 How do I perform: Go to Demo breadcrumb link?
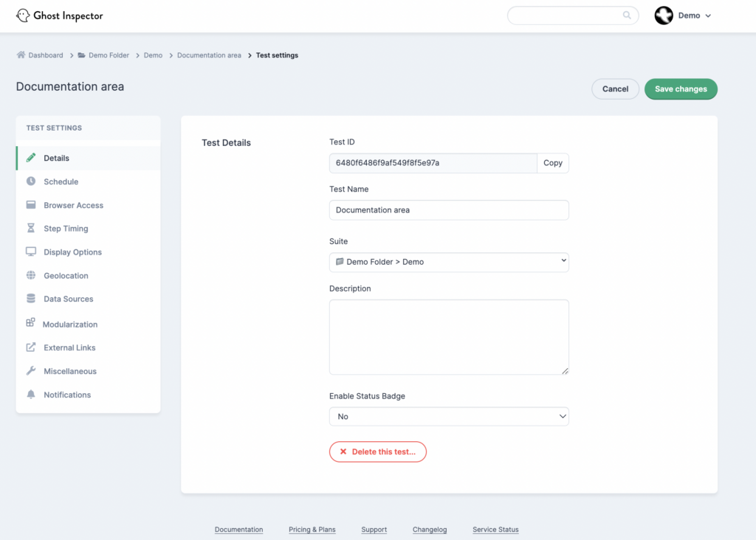[x=153, y=55]
